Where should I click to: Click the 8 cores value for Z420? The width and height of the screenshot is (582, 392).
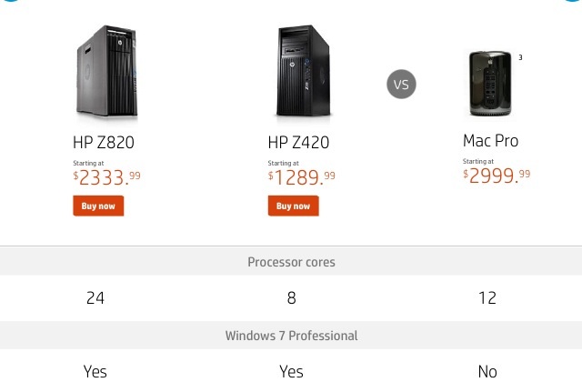click(291, 297)
